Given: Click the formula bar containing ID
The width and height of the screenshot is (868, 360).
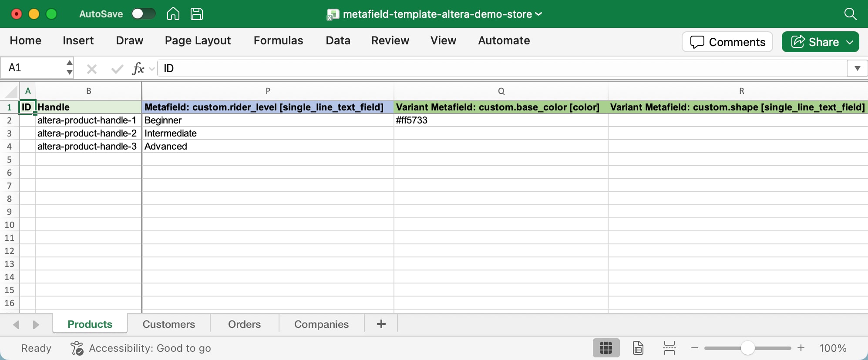Looking at the screenshot, I should click(x=502, y=68).
